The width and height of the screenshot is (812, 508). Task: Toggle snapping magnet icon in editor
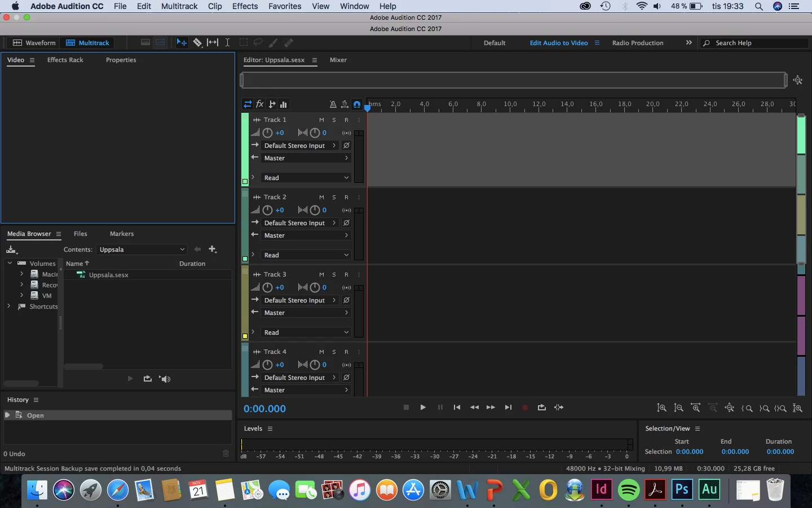pyautogui.click(x=357, y=104)
